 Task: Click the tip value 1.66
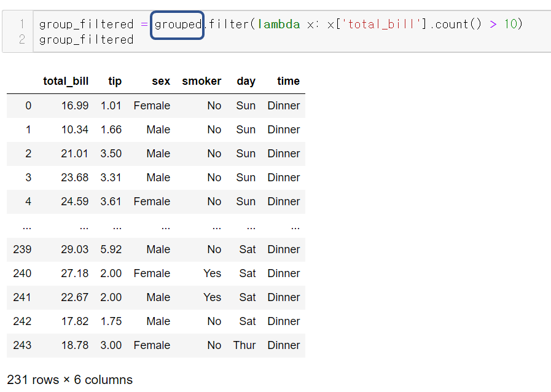coord(111,130)
